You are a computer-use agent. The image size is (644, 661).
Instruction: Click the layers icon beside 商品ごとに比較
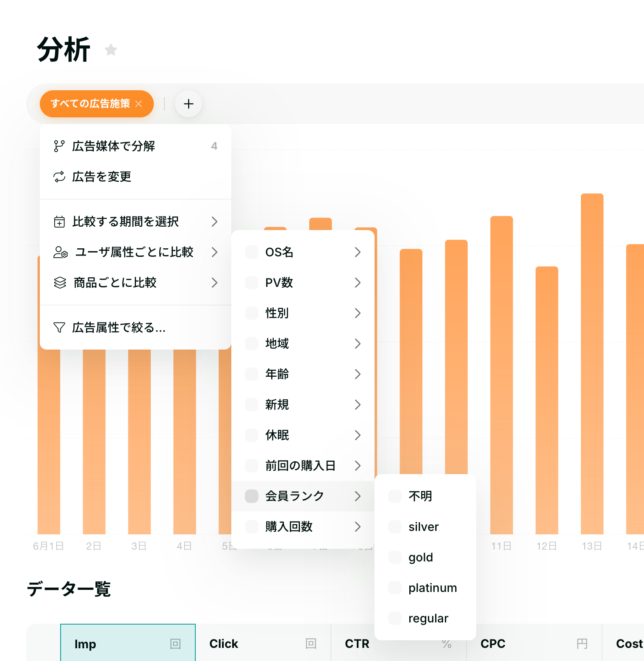click(60, 283)
